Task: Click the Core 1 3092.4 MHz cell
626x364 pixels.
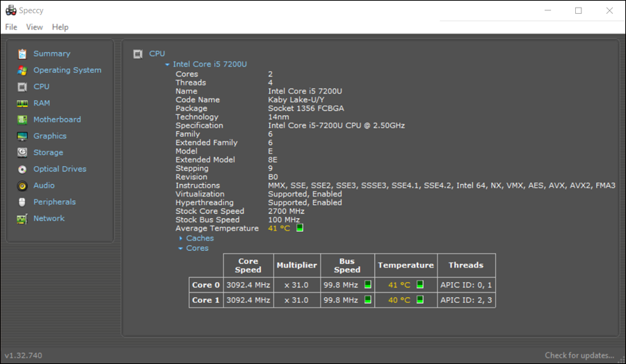Action: (x=248, y=300)
